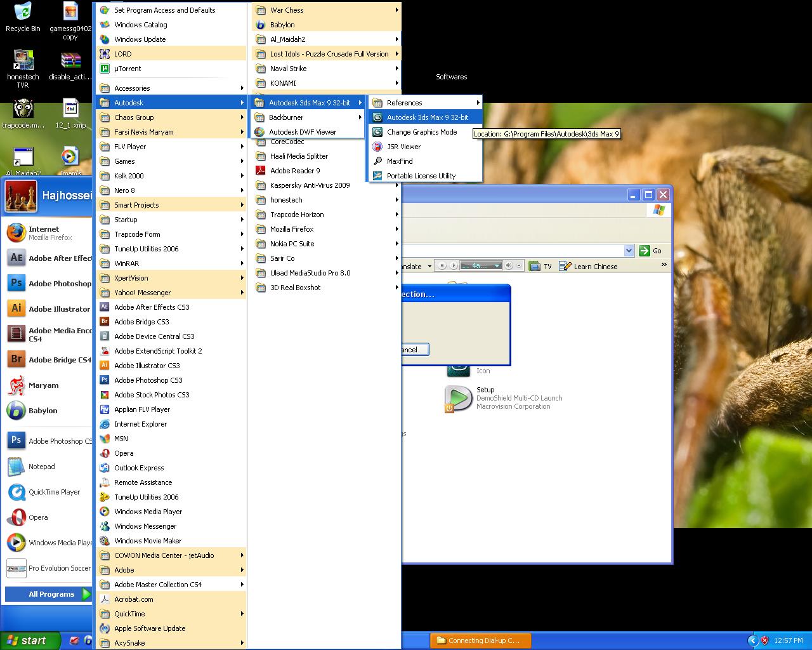Click Cancel in the connection dialog

tap(415, 349)
